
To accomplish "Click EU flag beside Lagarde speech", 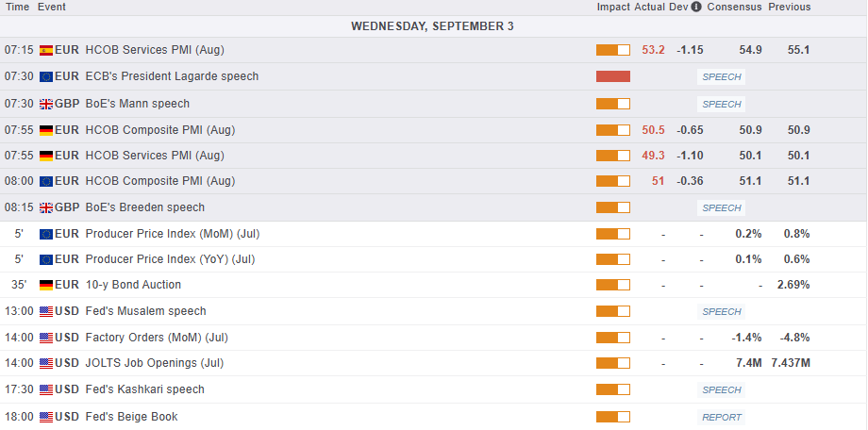I will click(x=45, y=76).
